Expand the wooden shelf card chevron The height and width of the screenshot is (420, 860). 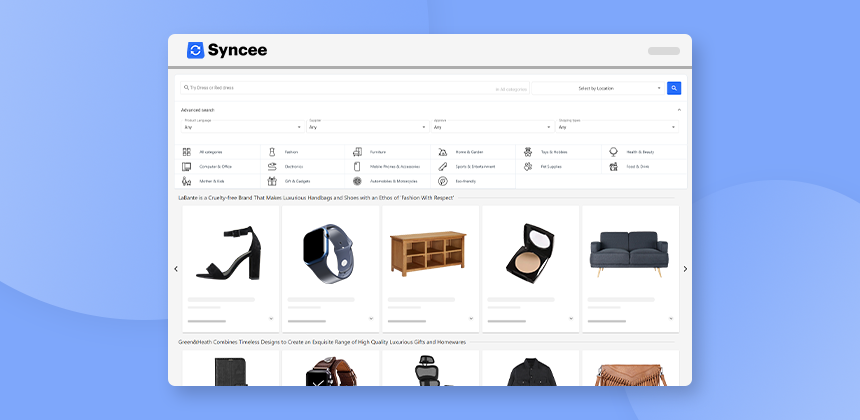click(x=471, y=318)
